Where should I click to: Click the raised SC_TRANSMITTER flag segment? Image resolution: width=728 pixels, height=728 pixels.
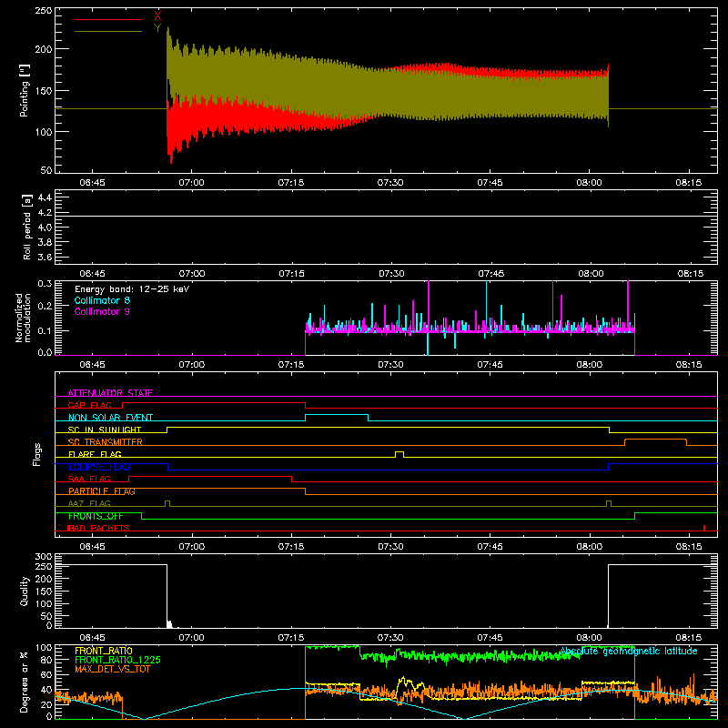655,440
